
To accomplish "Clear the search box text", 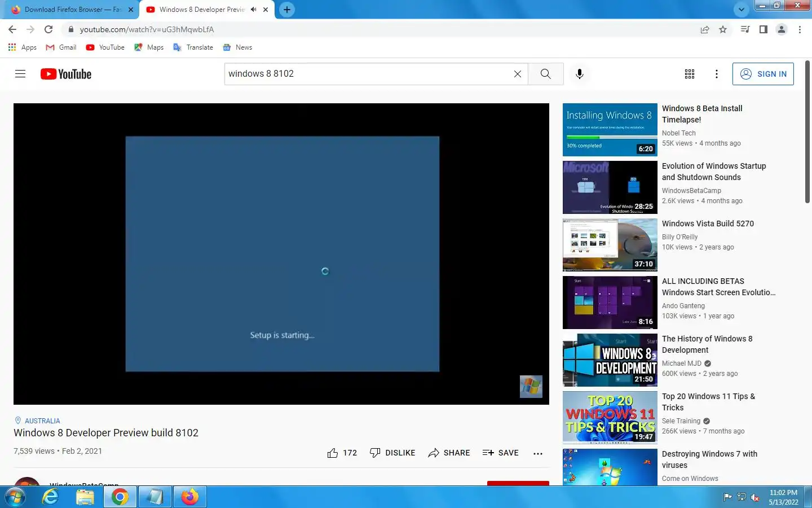I will [x=517, y=74].
